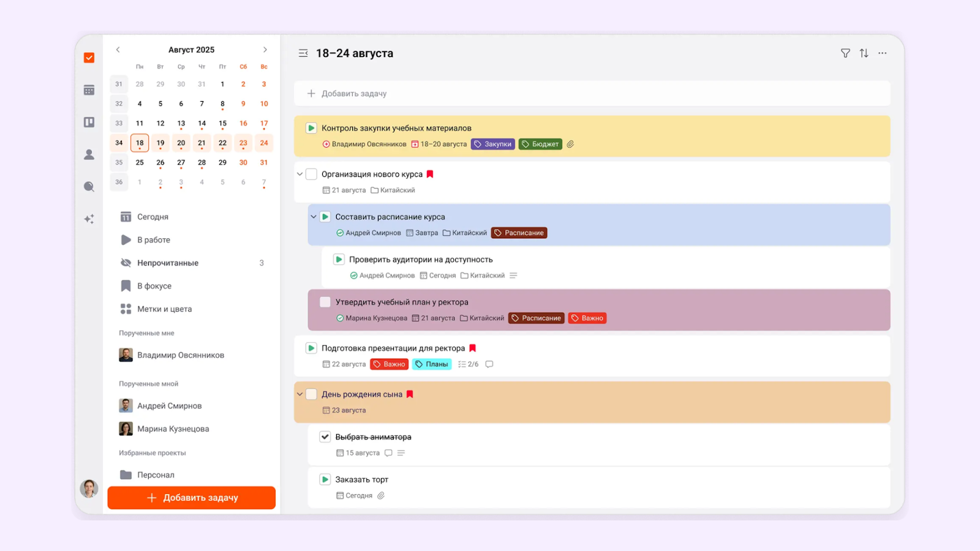The width and height of the screenshot is (980, 551).
Task: Mark Организация нового курса as done
Action: tap(311, 174)
